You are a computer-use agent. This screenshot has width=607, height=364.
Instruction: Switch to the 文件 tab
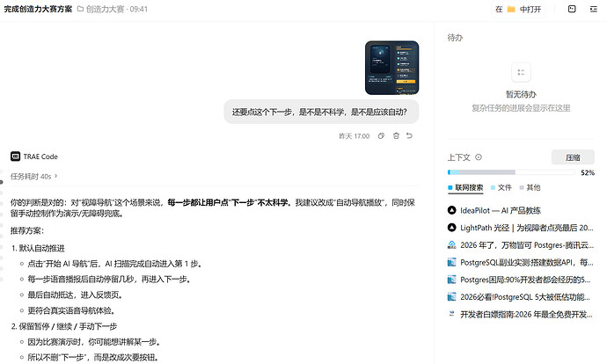tap(501, 187)
